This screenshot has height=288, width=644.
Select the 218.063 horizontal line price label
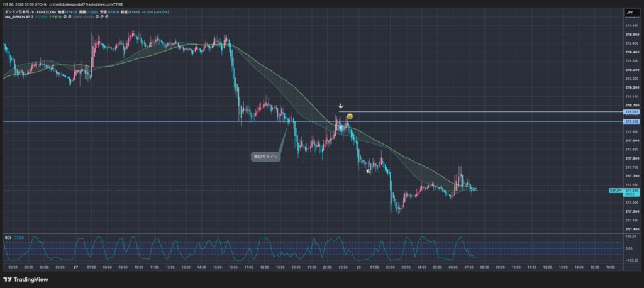[x=631, y=112]
